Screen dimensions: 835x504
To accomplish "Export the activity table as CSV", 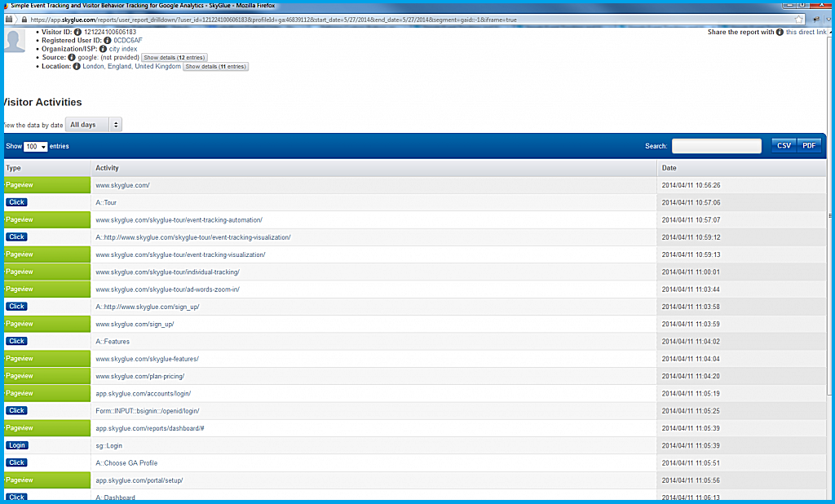I will (784, 146).
